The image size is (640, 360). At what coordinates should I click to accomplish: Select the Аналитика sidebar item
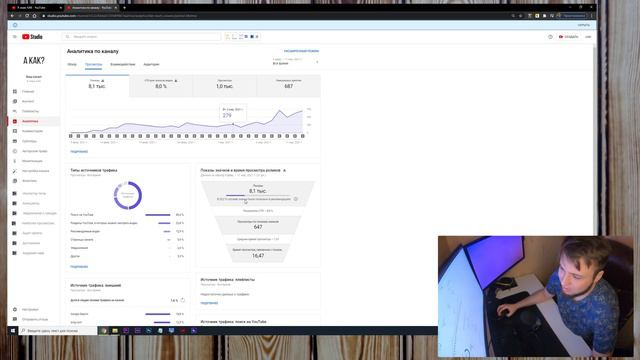pos(34,121)
